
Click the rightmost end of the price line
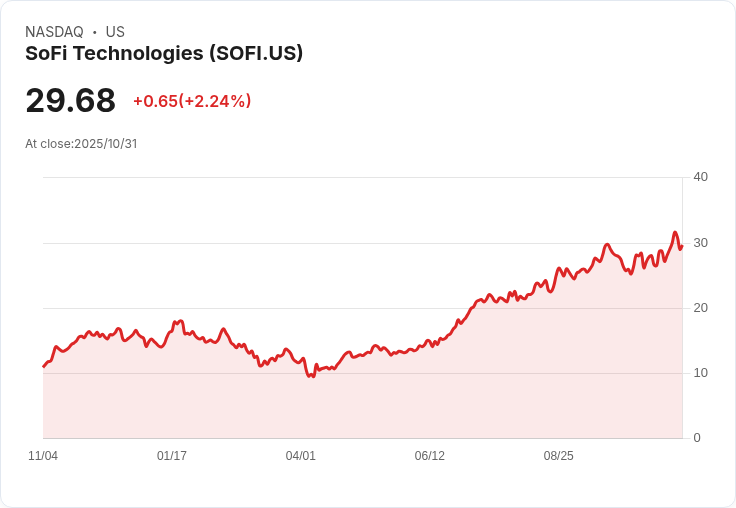682,246
